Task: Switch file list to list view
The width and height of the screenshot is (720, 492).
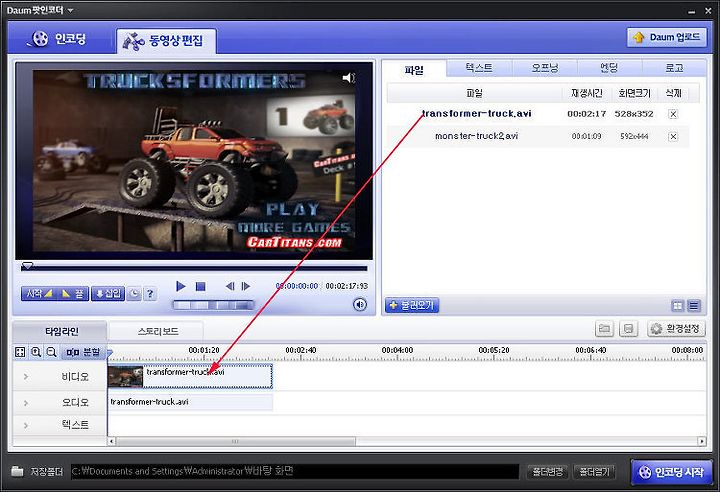Action: tap(694, 305)
